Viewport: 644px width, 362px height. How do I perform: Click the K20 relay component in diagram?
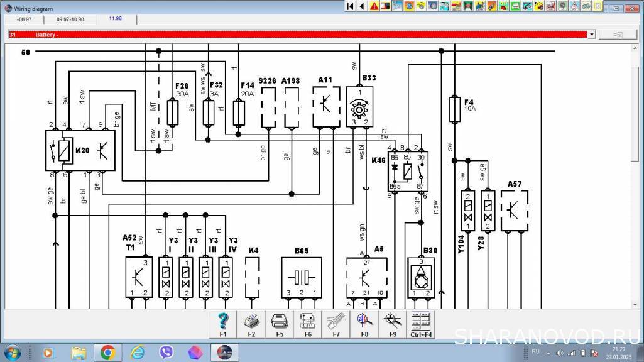click(x=80, y=151)
